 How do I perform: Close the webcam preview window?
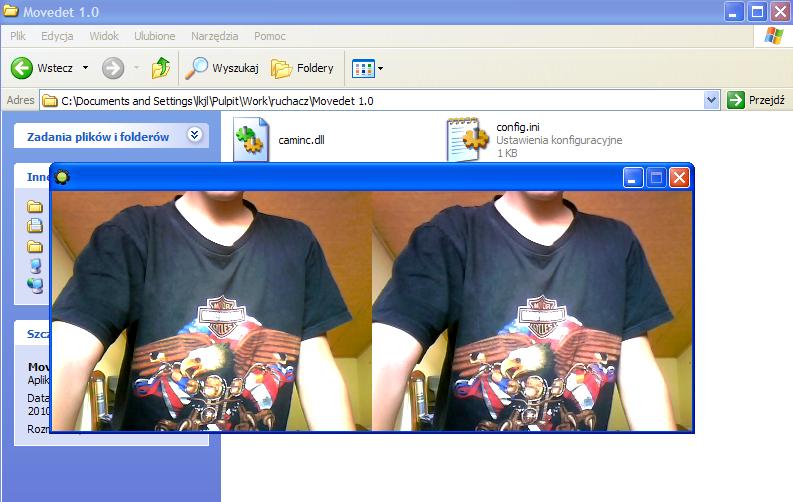[x=679, y=178]
